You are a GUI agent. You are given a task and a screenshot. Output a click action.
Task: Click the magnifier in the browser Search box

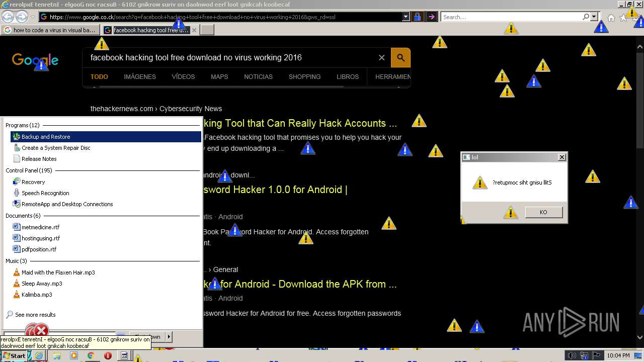point(586,17)
